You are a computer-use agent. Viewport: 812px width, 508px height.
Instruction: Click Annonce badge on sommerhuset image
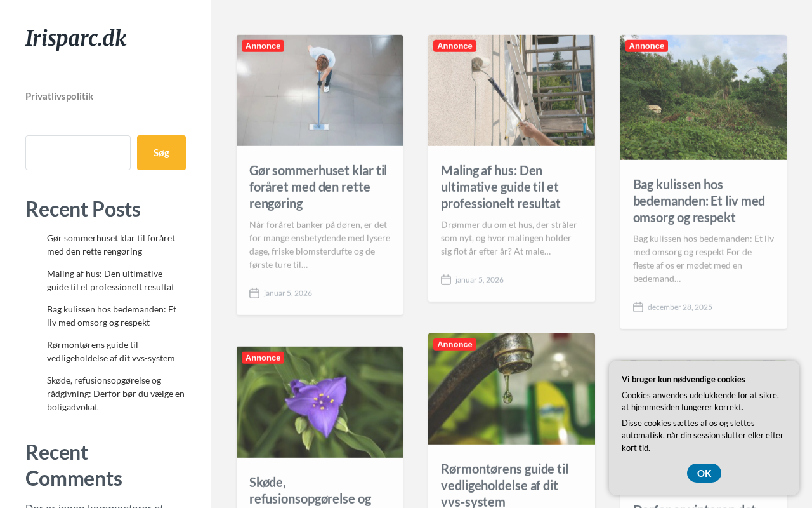pyautogui.click(x=263, y=46)
